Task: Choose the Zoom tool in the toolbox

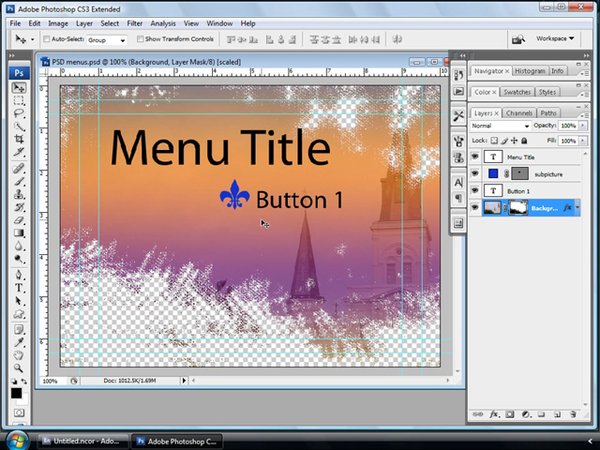Action: pos(19,367)
